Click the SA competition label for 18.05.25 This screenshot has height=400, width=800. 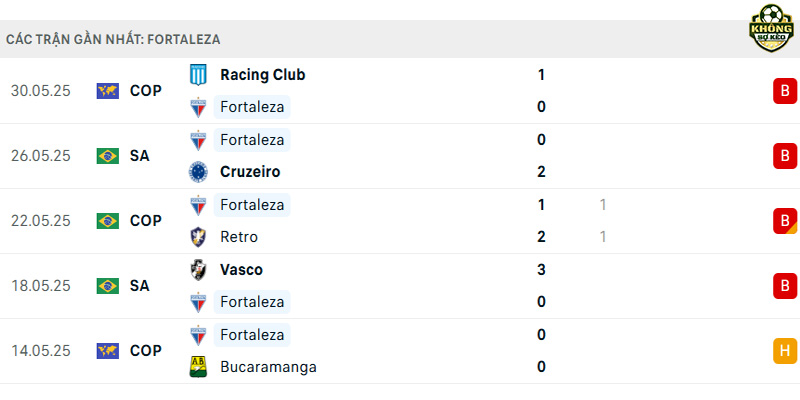[139, 286]
